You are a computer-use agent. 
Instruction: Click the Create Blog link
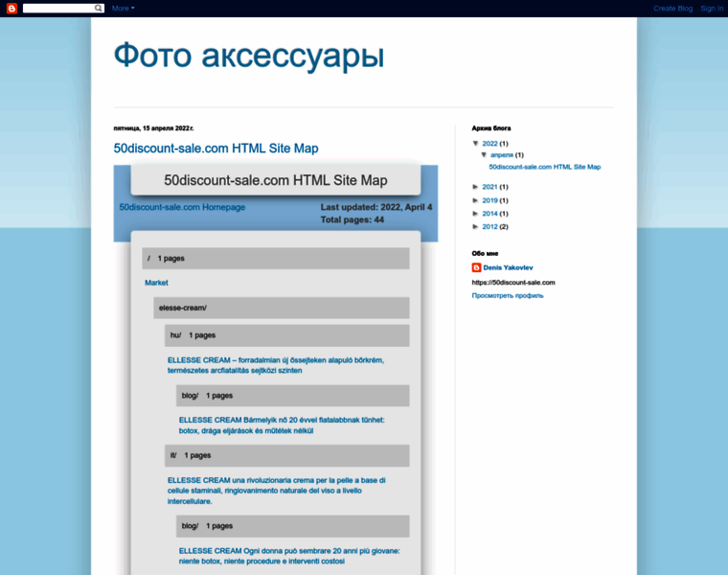pyautogui.click(x=672, y=8)
